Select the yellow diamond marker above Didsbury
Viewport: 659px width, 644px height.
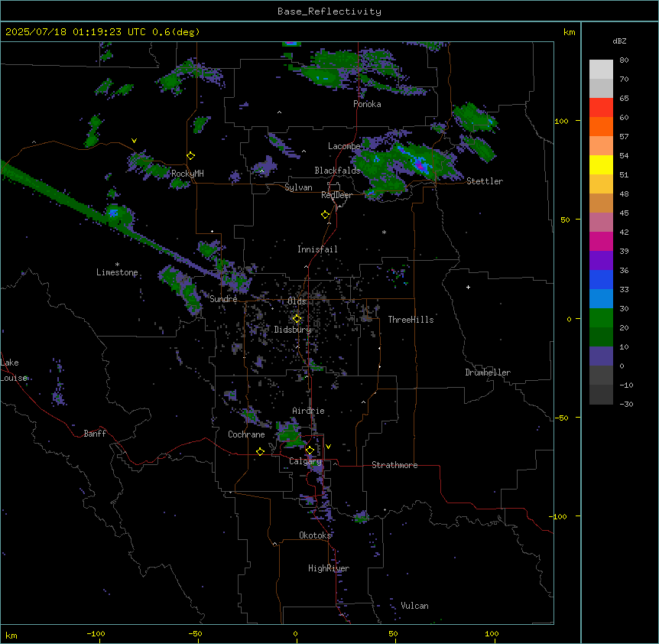click(297, 319)
